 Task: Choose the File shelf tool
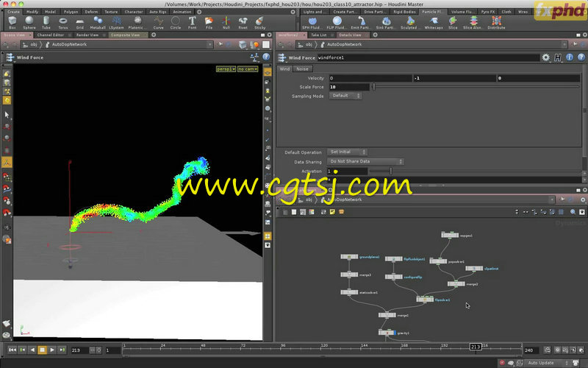tap(209, 22)
